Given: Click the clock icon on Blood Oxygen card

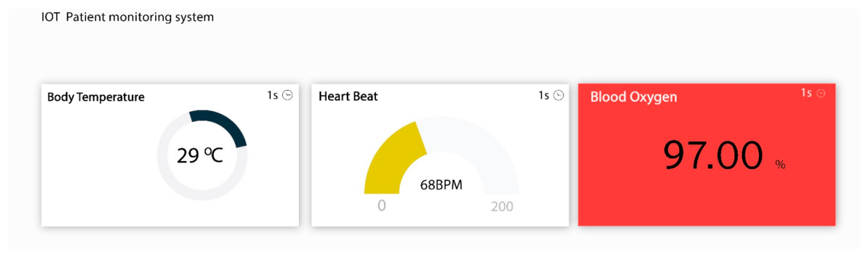Looking at the screenshot, I should [821, 93].
